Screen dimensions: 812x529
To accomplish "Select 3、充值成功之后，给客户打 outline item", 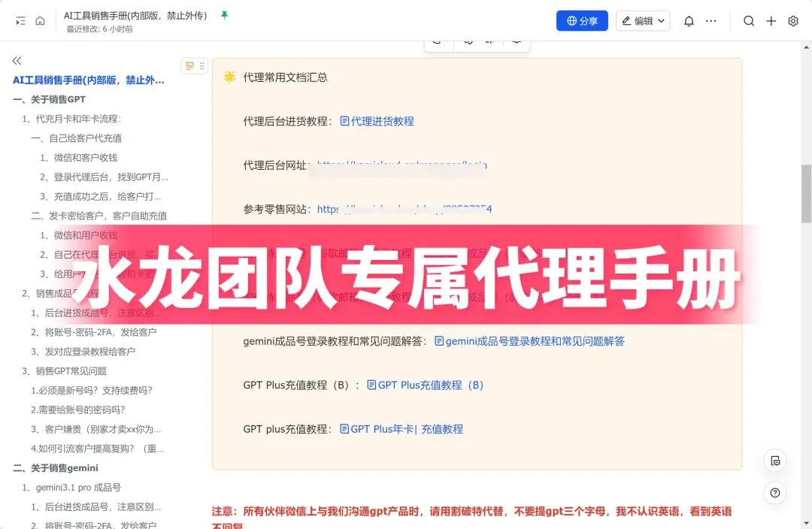I will coord(101,197).
